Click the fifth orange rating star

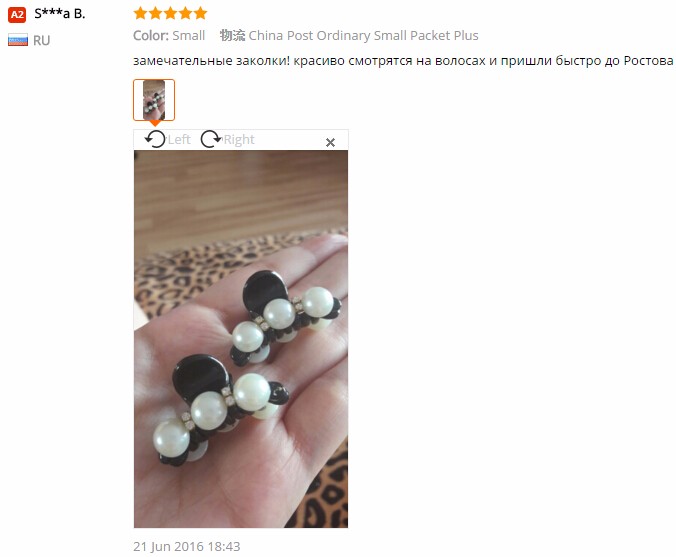200,13
